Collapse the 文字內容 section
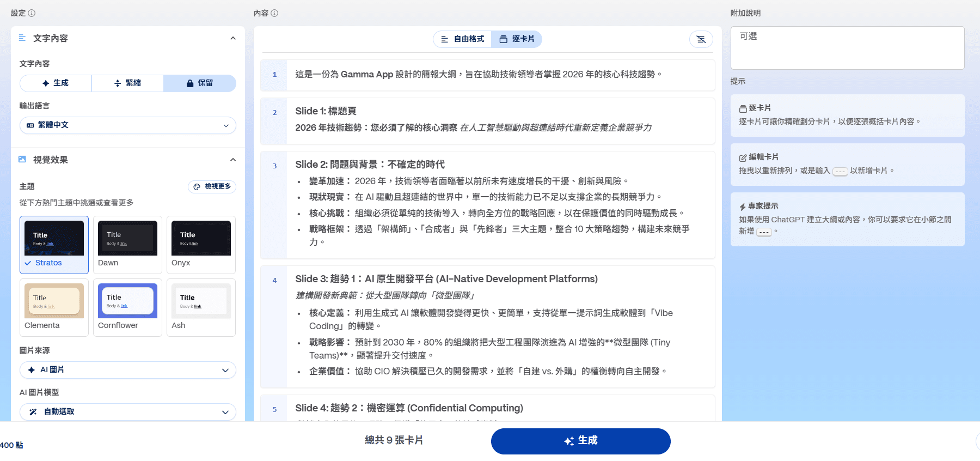Screen dimensions: 980x461 pos(233,38)
